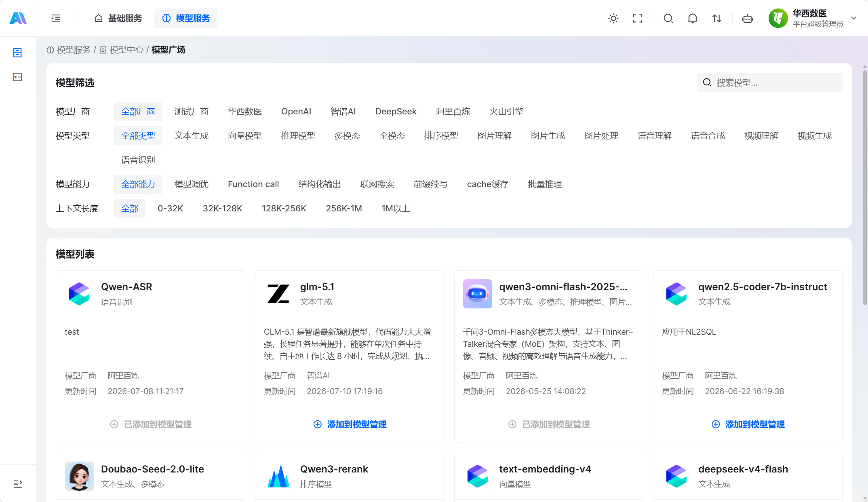
Task: Click the page vertical scrollbar
Action: (865, 188)
